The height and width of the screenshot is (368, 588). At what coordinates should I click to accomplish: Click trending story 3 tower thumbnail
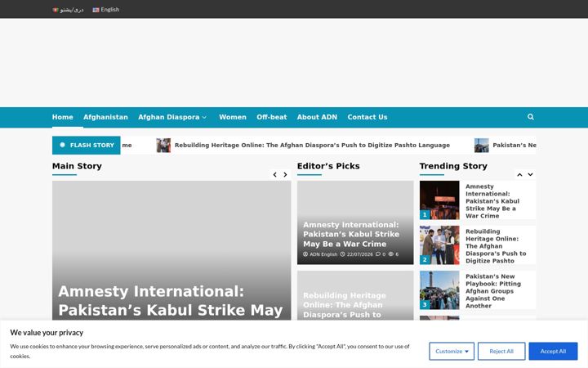(x=439, y=290)
